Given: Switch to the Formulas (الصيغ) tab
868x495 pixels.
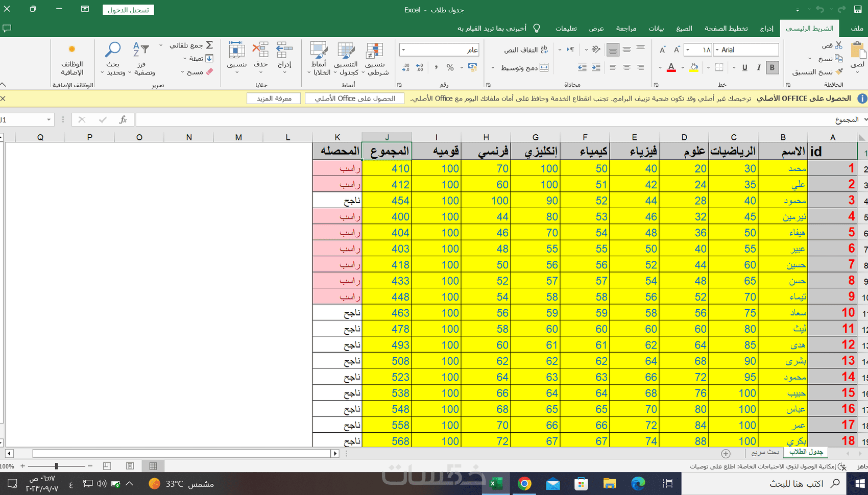Looking at the screenshot, I should (684, 29).
